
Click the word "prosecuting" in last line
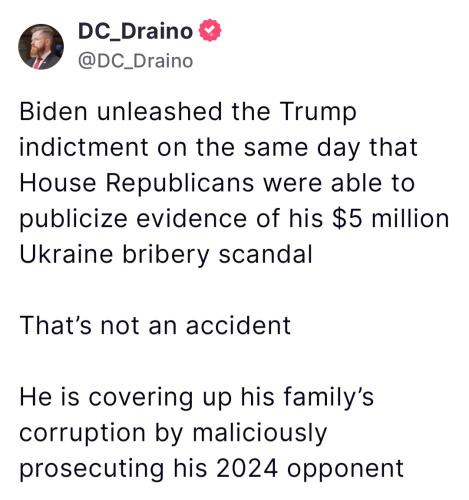click(92, 470)
